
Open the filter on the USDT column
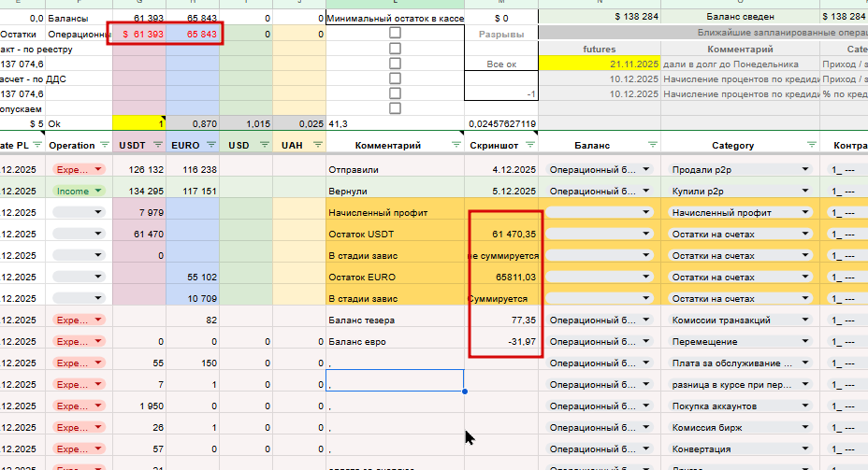(158, 145)
